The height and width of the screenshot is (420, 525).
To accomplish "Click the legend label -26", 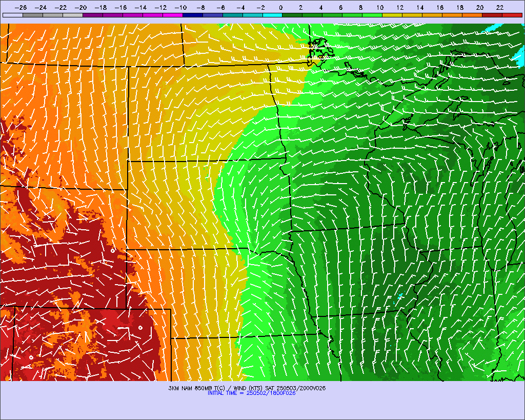I will [x=21, y=8].
